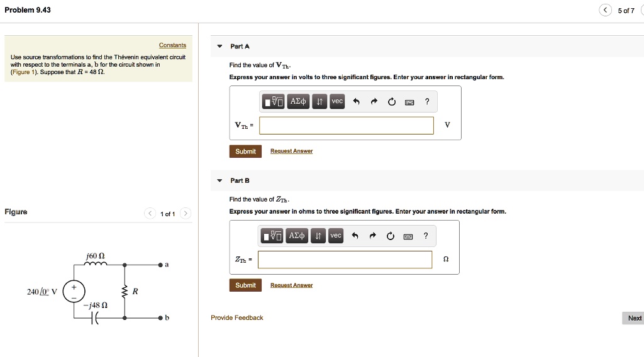Click the templates icon in Part A toolbar
Image resolution: width=644 pixels, height=357 pixels.
[274, 102]
